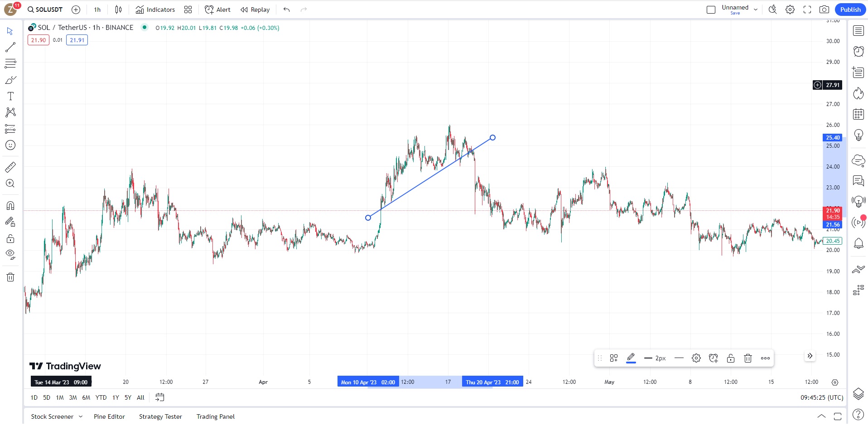Viewport: 868px width, 426px height.
Task: Select the brush drawing tool
Action: pos(10,80)
